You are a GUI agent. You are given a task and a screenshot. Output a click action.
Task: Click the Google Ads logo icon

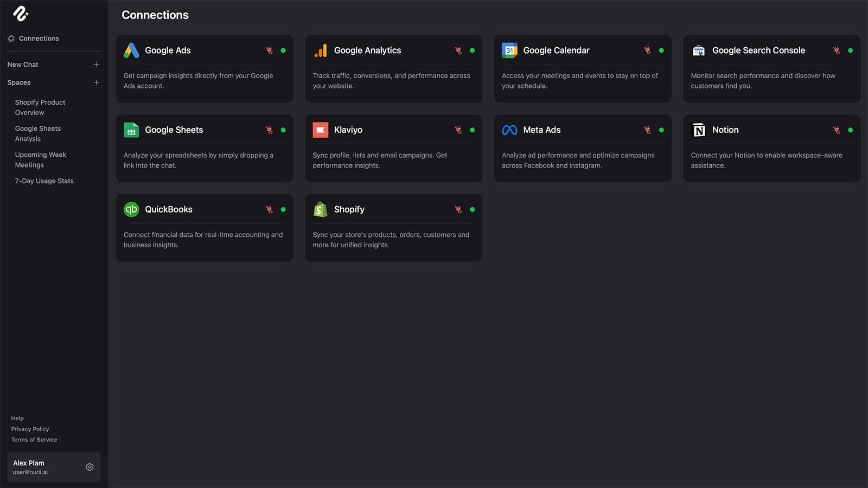coord(131,50)
